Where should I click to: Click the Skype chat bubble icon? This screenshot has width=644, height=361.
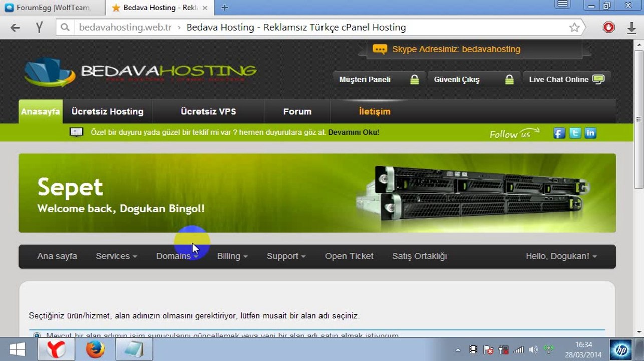[x=380, y=49]
